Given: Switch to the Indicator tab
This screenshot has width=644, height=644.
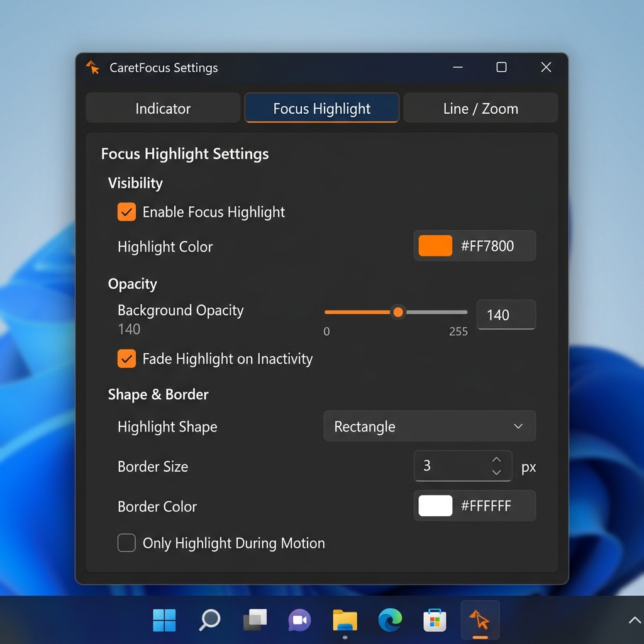Looking at the screenshot, I should point(163,108).
